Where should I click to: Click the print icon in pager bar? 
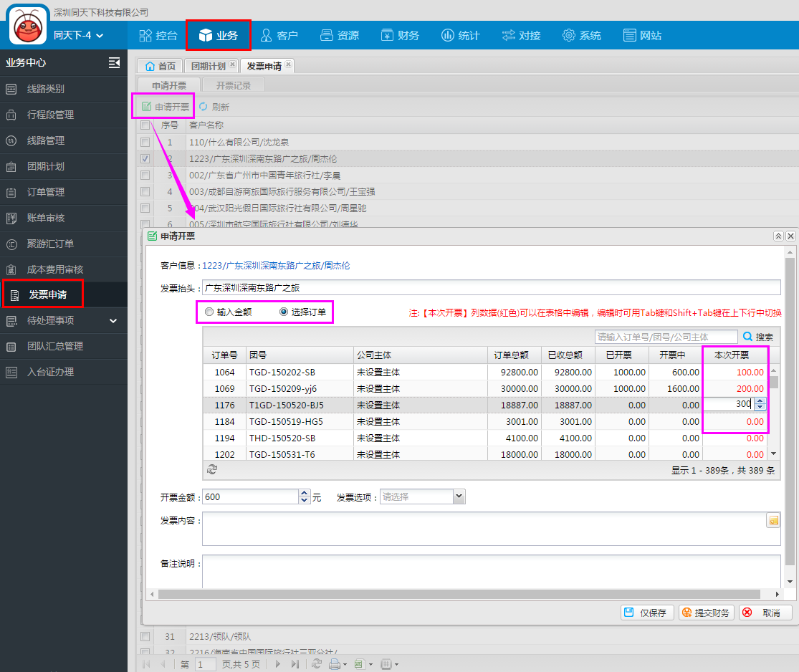(x=334, y=664)
